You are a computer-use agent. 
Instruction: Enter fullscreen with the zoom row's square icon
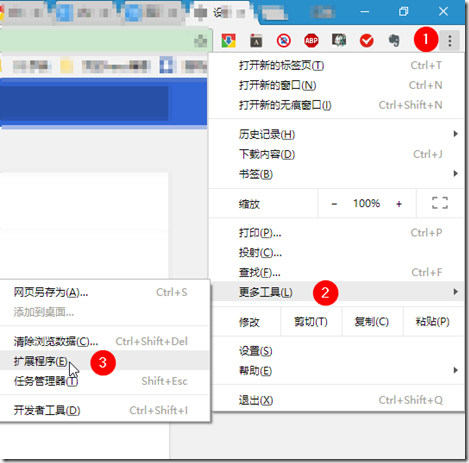tap(440, 203)
